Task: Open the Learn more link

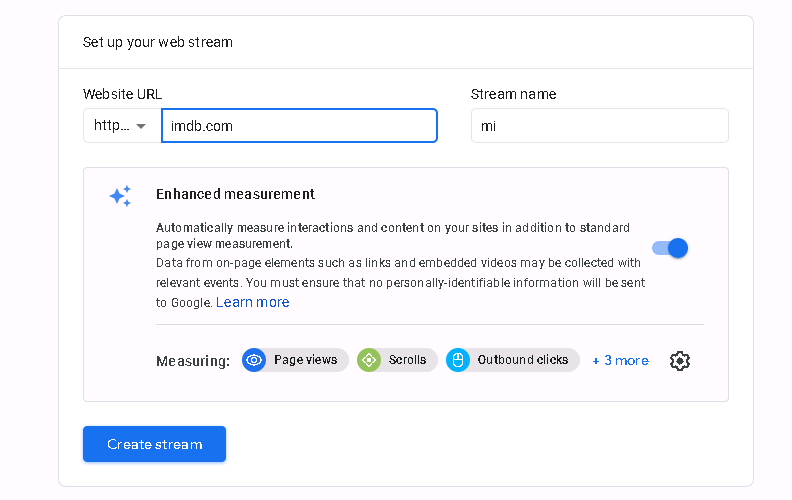Action: pos(253,302)
